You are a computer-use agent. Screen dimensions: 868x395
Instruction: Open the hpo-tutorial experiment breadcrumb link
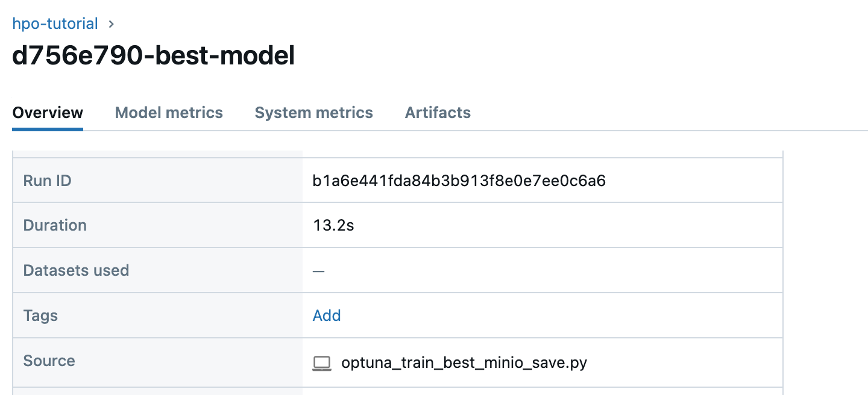[x=55, y=24]
